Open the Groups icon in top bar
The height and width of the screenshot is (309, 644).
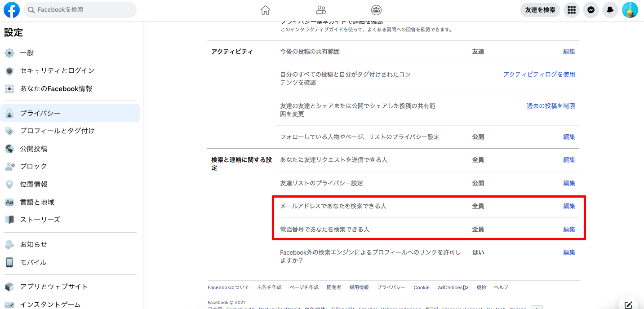point(376,10)
